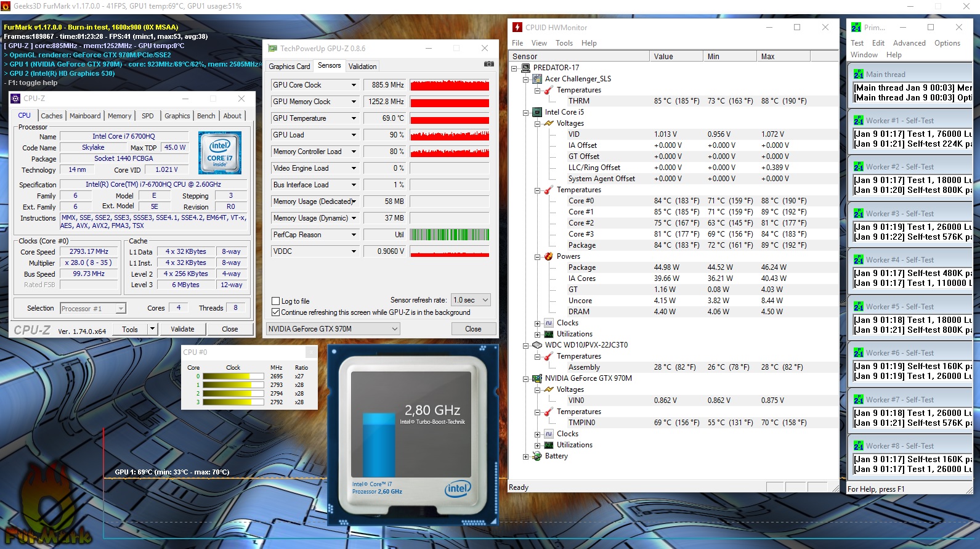Click the GPU Memory Clock value 1252.8 MHz
Screen dimensions: 980x549
click(x=384, y=102)
